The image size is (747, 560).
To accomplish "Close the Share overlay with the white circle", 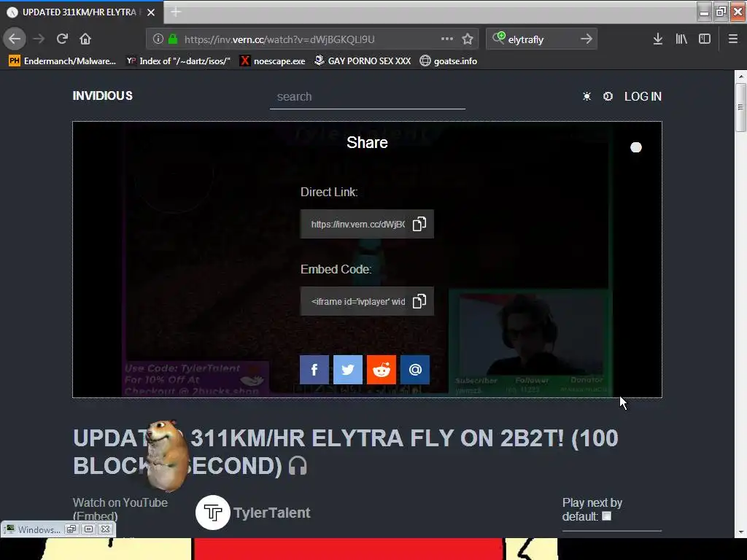I will click(x=636, y=147).
